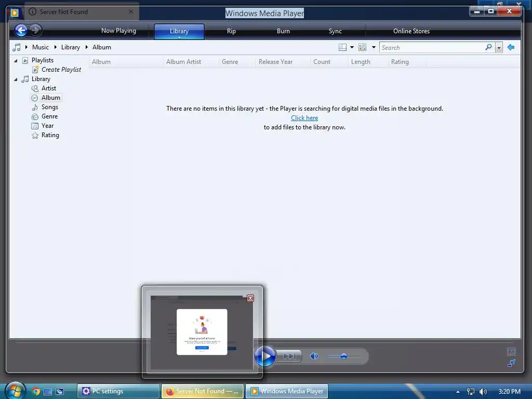
Task: Open the view options dropdown arrow
Action: coord(374,47)
